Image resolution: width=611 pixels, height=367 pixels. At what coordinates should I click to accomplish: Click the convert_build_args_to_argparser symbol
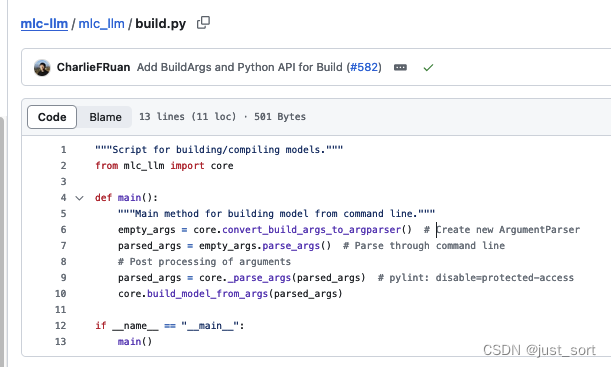(x=311, y=230)
